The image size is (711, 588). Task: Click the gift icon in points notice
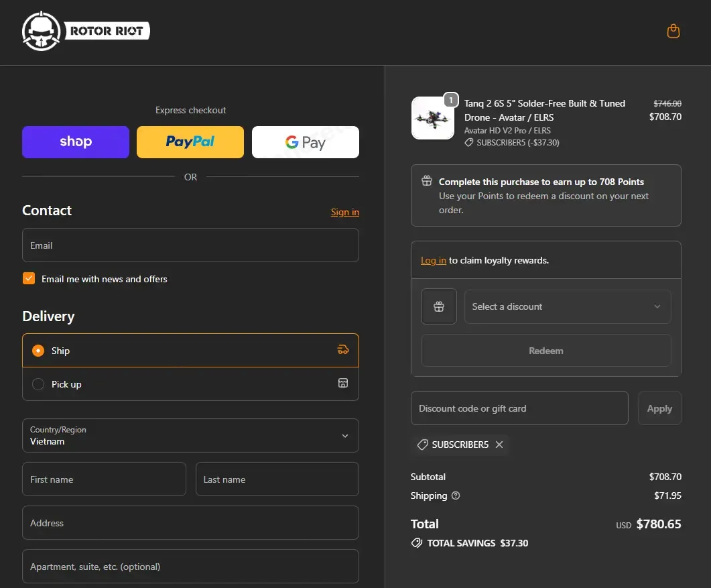pyautogui.click(x=427, y=181)
